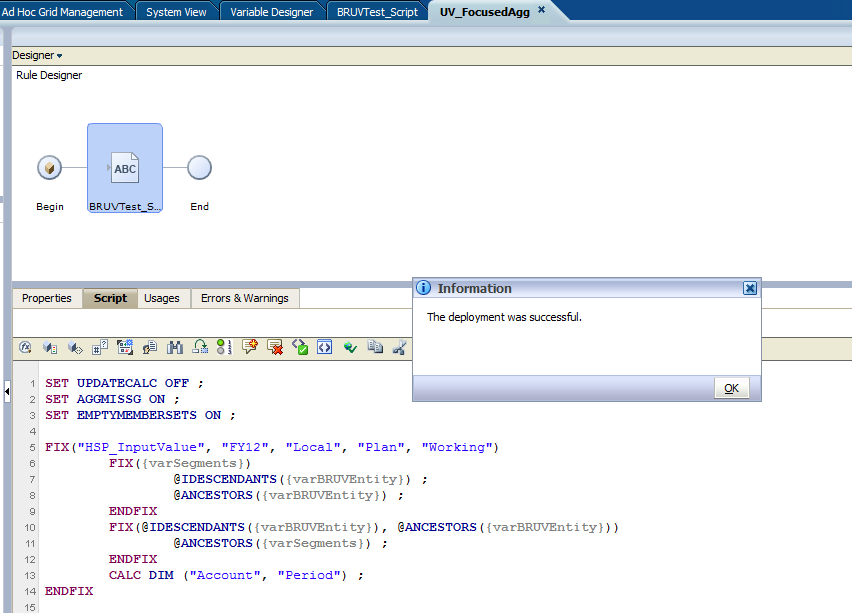This screenshot has width=852, height=613.
Task: Click 'SET AGGMISSG ON' script line
Action: [112, 399]
